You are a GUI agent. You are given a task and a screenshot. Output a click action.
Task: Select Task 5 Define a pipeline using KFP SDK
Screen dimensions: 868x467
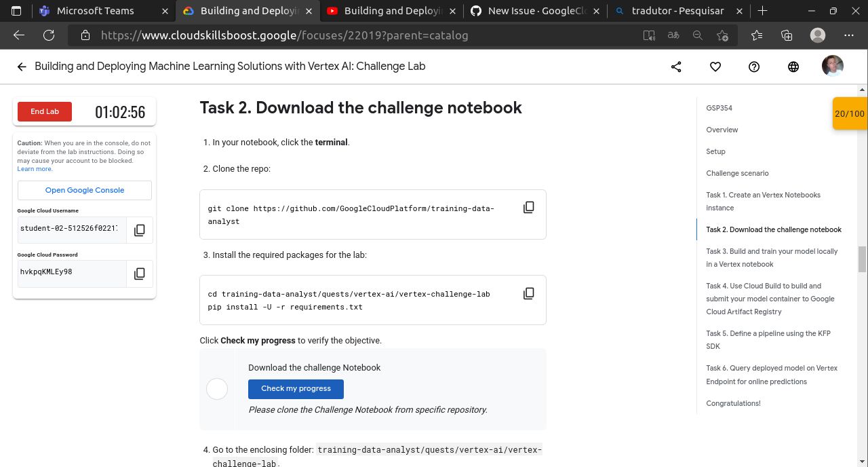click(x=768, y=339)
